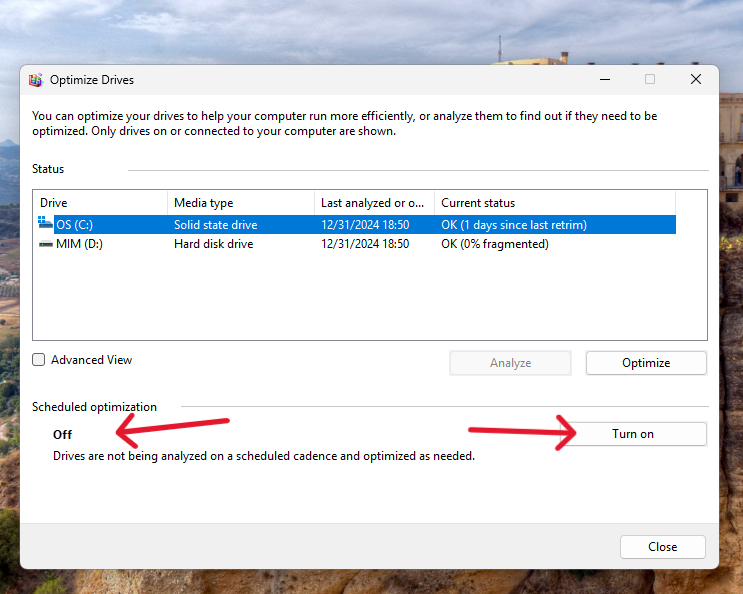Click the grayed-out Analyze button
This screenshot has height=594, width=743.
coord(510,363)
